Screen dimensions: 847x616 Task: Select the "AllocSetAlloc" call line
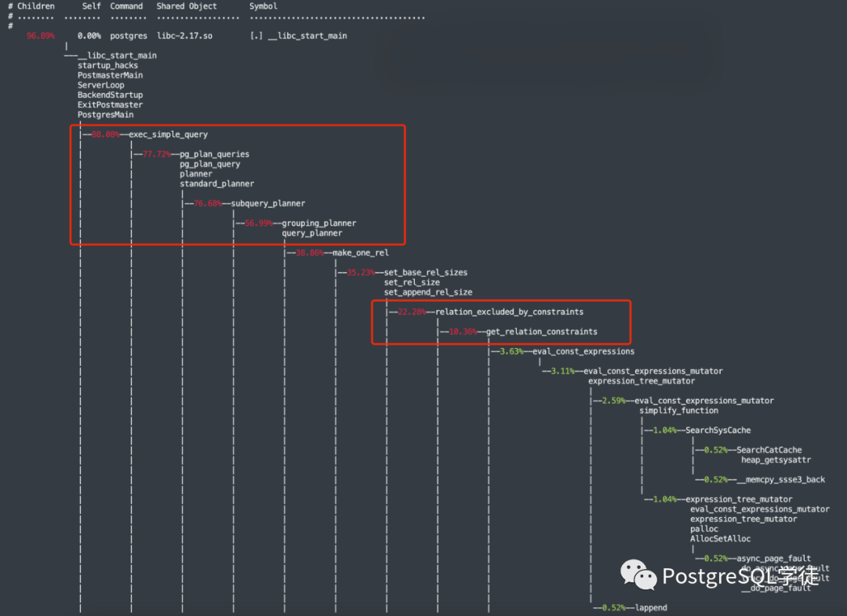point(720,538)
